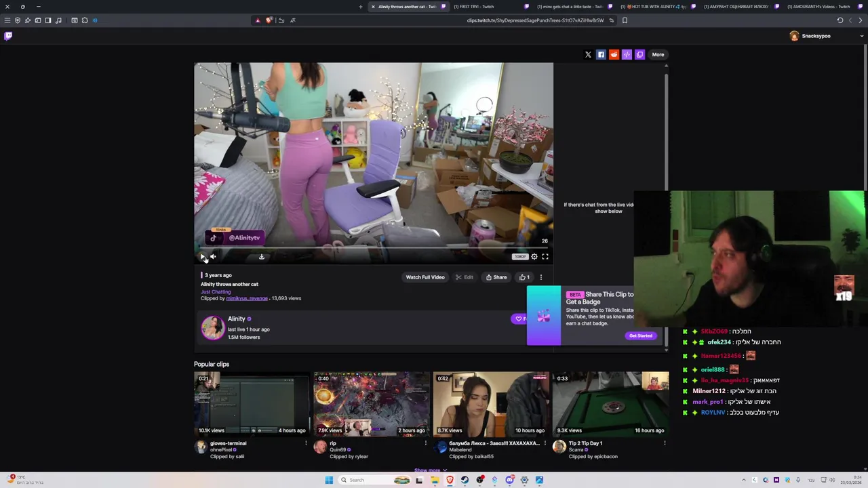Share clip to Reddit icon

[x=614, y=54]
